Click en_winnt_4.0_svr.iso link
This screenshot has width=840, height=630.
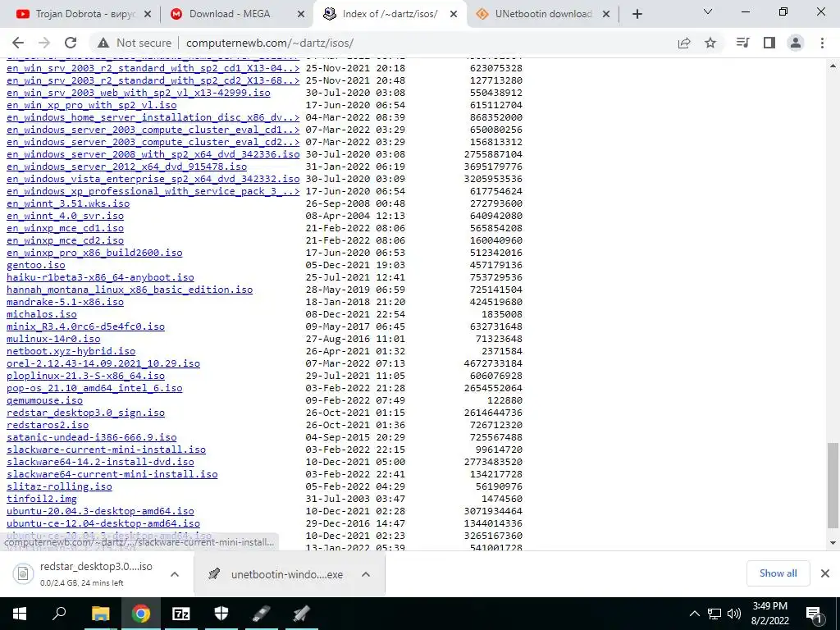pos(66,216)
